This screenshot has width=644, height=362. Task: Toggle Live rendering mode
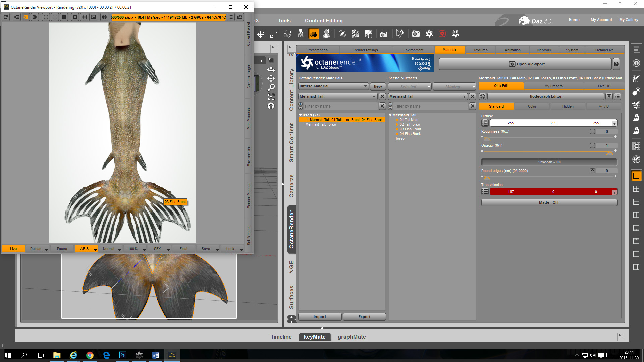pos(13,249)
